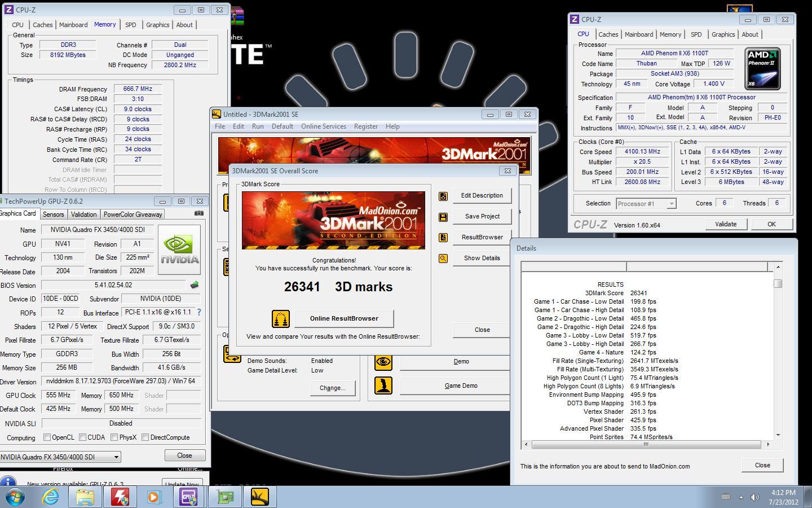Open the red flash taskbar application icon

point(120,497)
